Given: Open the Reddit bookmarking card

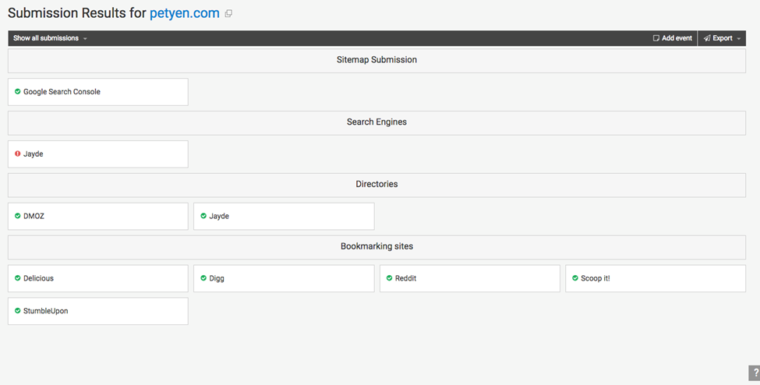Looking at the screenshot, I should pos(470,278).
